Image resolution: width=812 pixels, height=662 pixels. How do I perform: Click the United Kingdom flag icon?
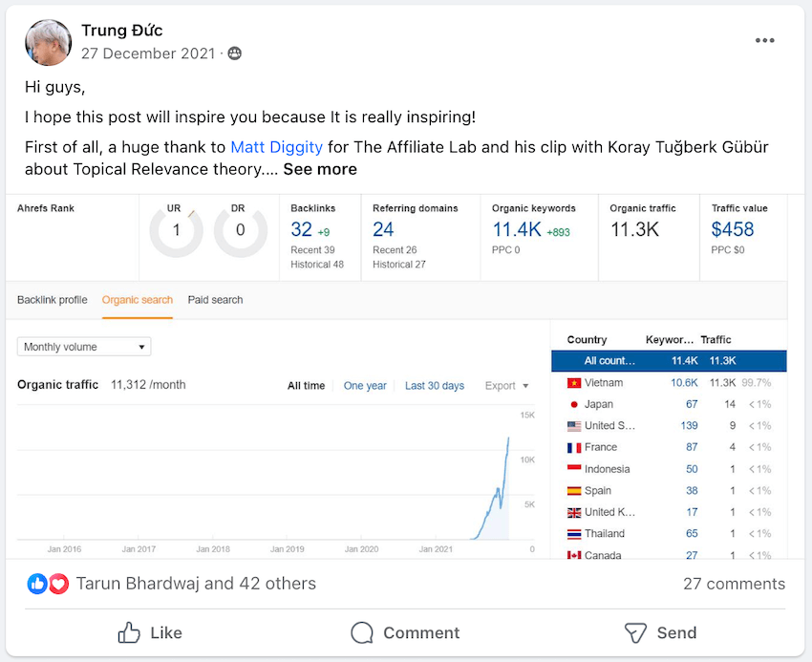pyautogui.click(x=574, y=512)
